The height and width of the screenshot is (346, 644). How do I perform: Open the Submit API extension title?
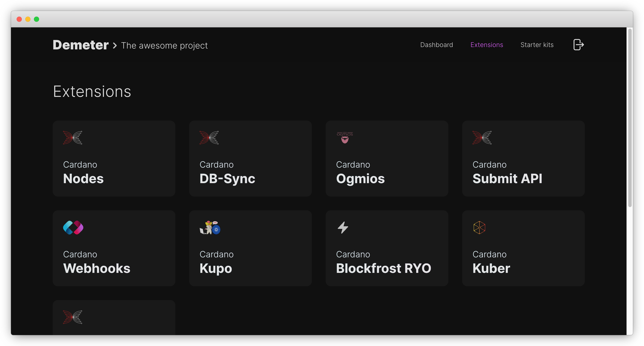(x=507, y=178)
